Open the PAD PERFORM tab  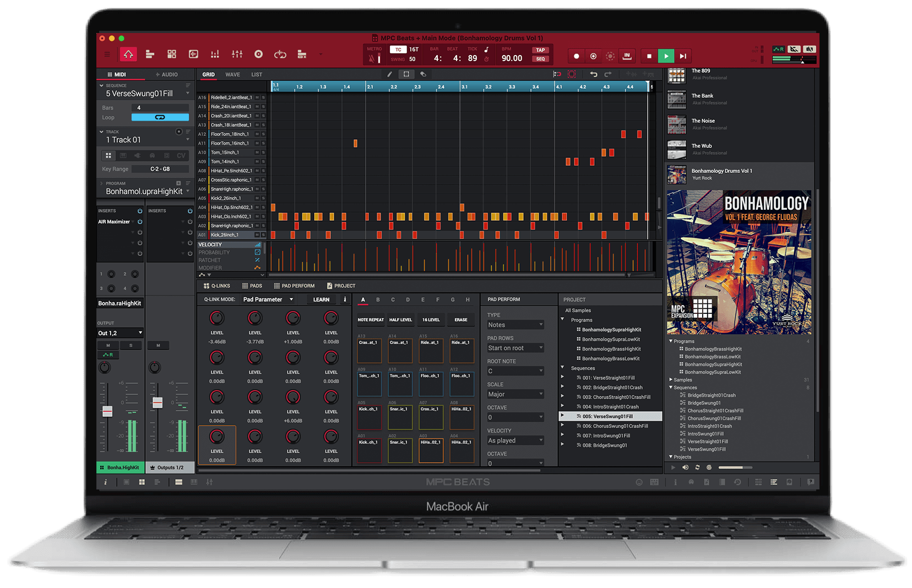coord(294,286)
